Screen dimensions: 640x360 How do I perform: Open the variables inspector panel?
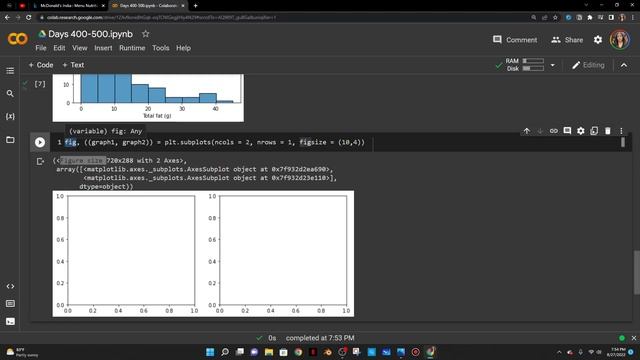click(x=10, y=116)
